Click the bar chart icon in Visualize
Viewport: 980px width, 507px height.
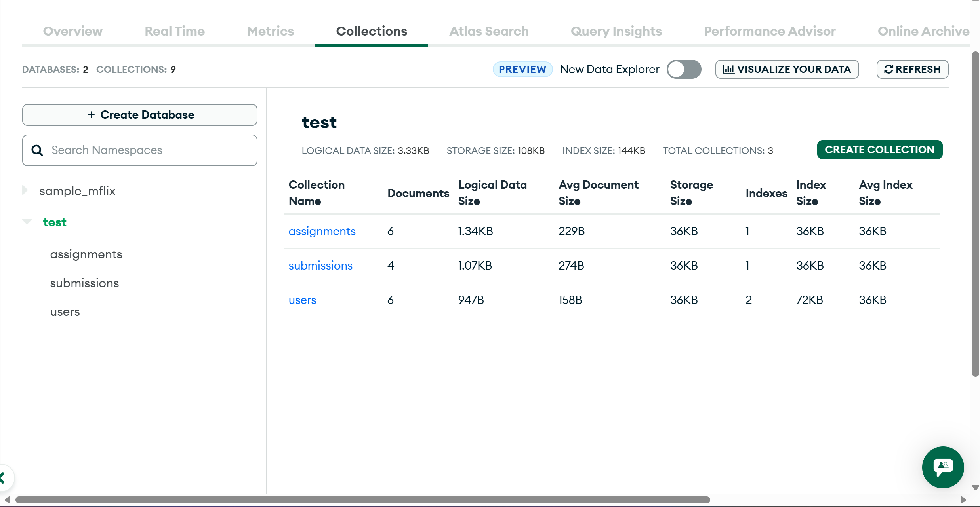[728, 69]
